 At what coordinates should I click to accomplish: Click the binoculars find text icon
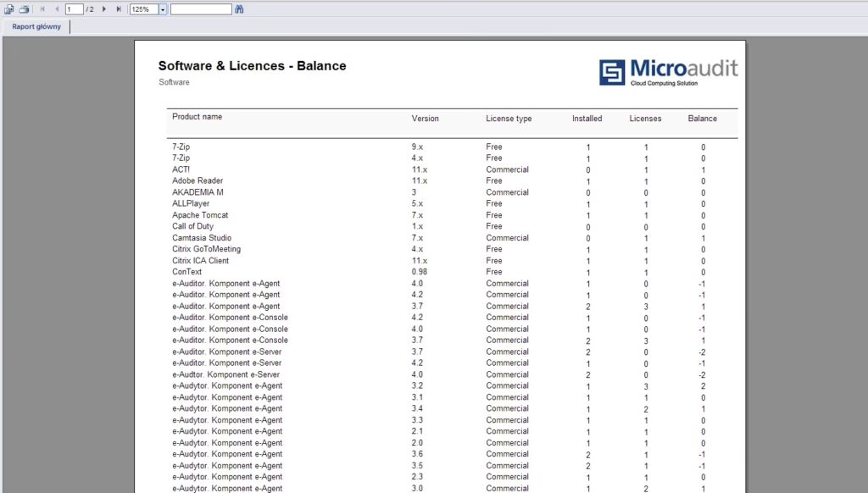[x=240, y=9]
